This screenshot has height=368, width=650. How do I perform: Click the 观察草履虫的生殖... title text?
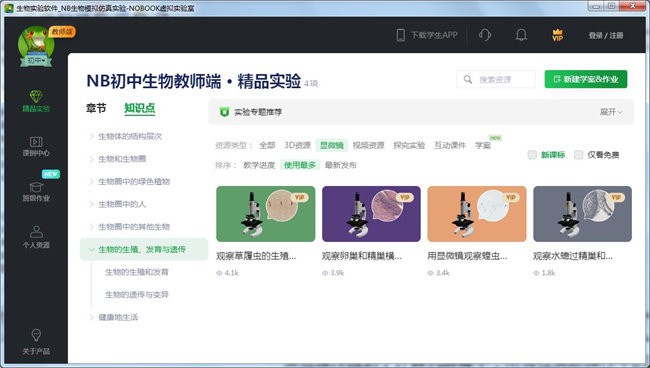click(256, 256)
